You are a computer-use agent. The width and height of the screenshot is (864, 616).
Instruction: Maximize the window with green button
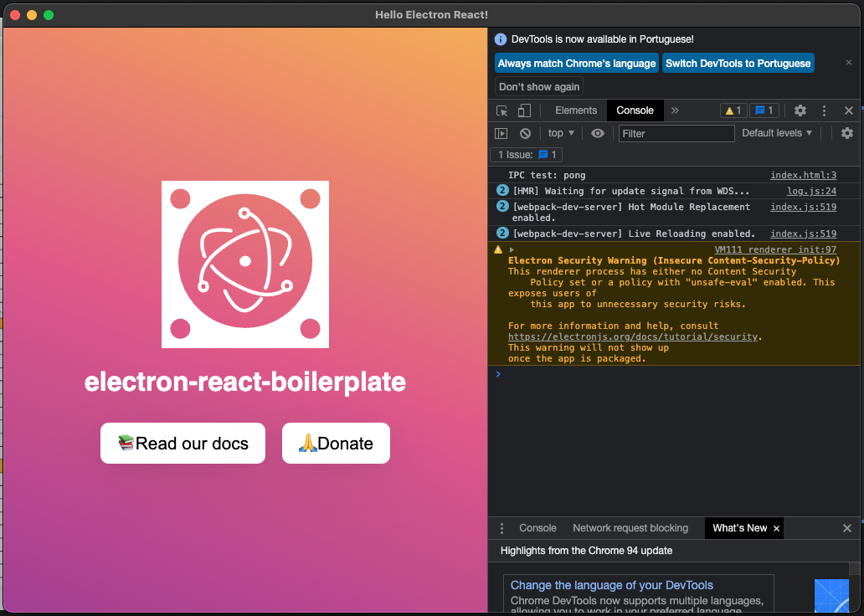[x=49, y=15]
